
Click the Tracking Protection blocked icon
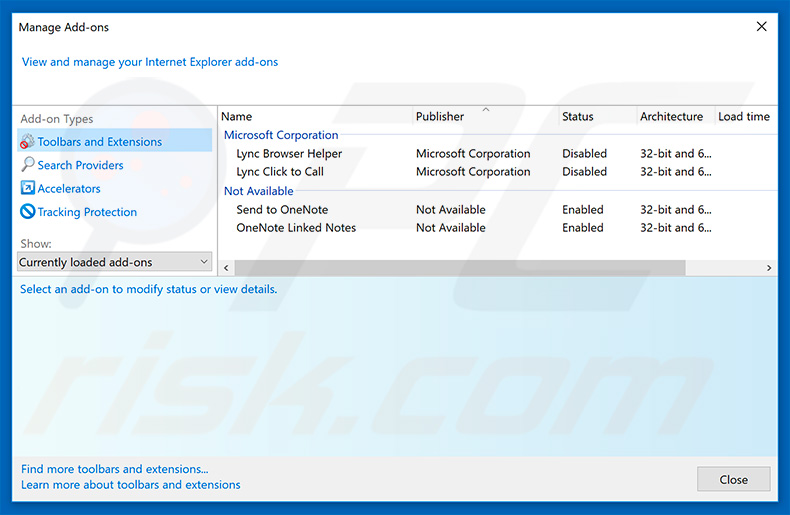pos(27,212)
